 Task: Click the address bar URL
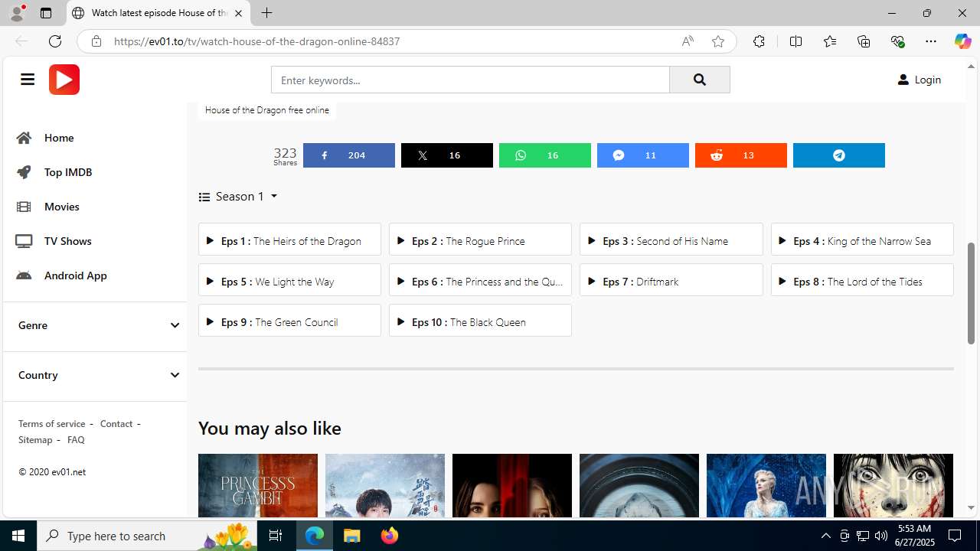tap(257, 41)
